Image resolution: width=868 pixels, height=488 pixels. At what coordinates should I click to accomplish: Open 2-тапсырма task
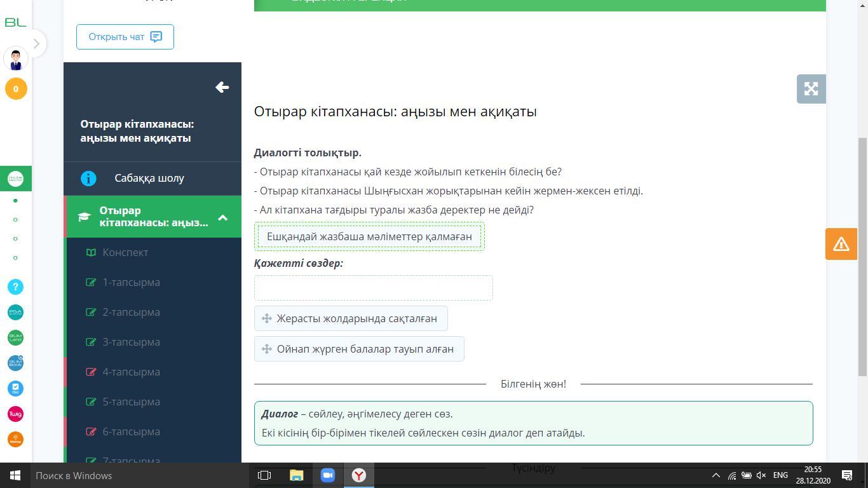(132, 312)
